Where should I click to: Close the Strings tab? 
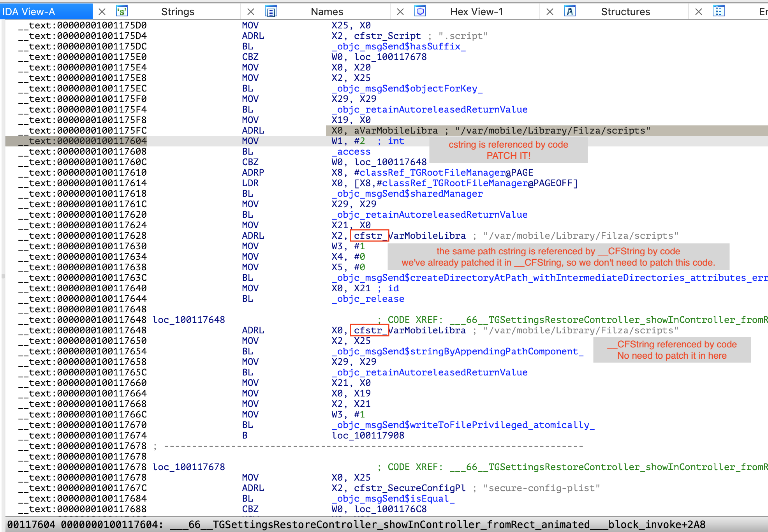tap(251, 12)
